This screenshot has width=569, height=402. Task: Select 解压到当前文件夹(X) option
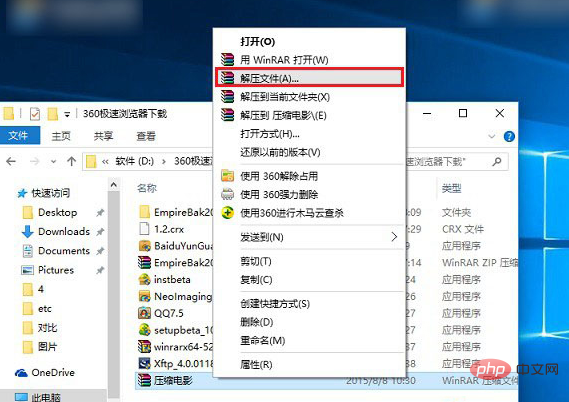point(309,97)
